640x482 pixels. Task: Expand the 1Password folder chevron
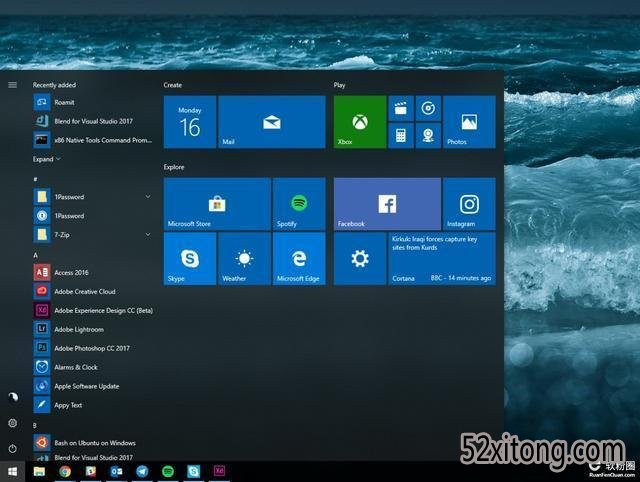(148, 197)
